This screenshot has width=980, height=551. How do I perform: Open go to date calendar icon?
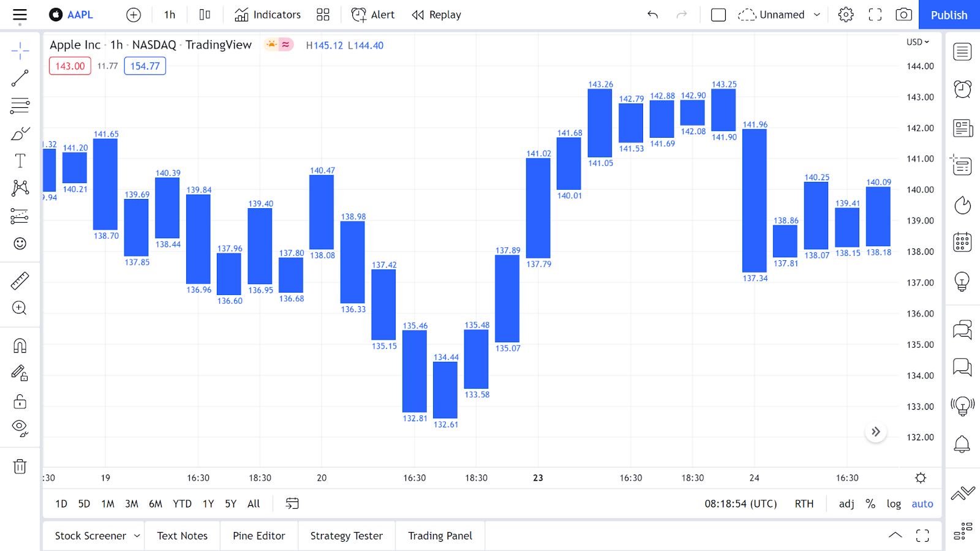pyautogui.click(x=292, y=504)
